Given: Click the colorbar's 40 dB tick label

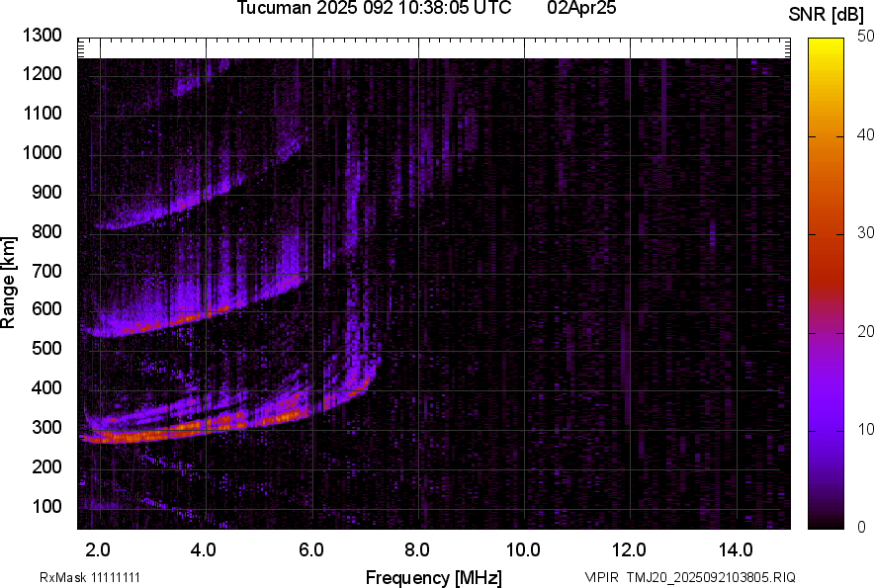Looking at the screenshot, I should click(x=866, y=134).
